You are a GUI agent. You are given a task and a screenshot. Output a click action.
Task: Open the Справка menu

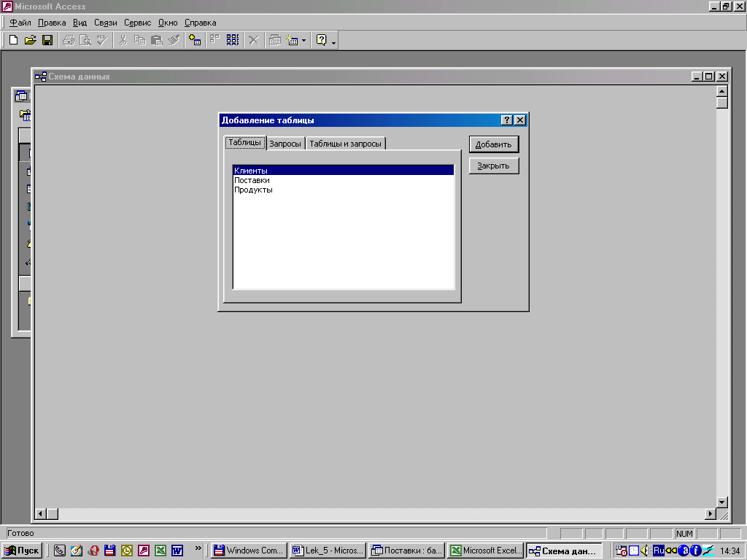coord(200,23)
